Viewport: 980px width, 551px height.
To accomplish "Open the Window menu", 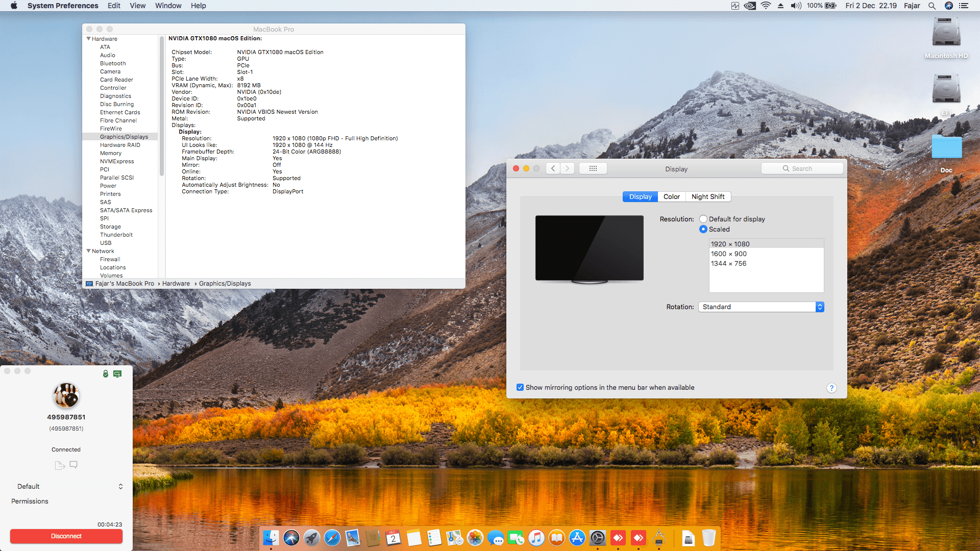I will 168,6.
